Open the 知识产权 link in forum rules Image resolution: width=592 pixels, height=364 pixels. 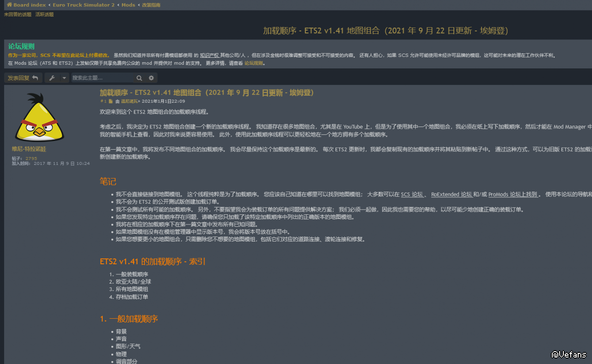pyautogui.click(x=209, y=55)
